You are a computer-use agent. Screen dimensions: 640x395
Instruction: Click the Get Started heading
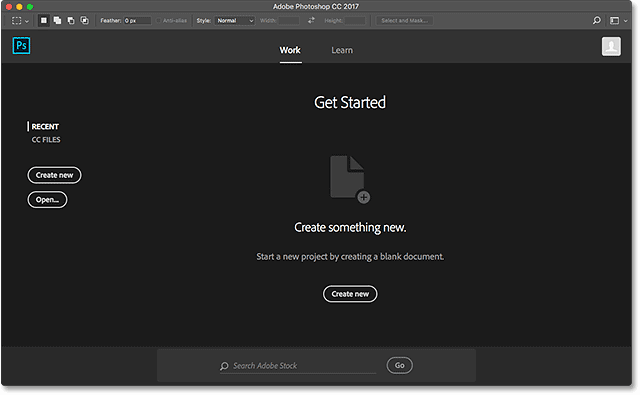(x=350, y=102)
